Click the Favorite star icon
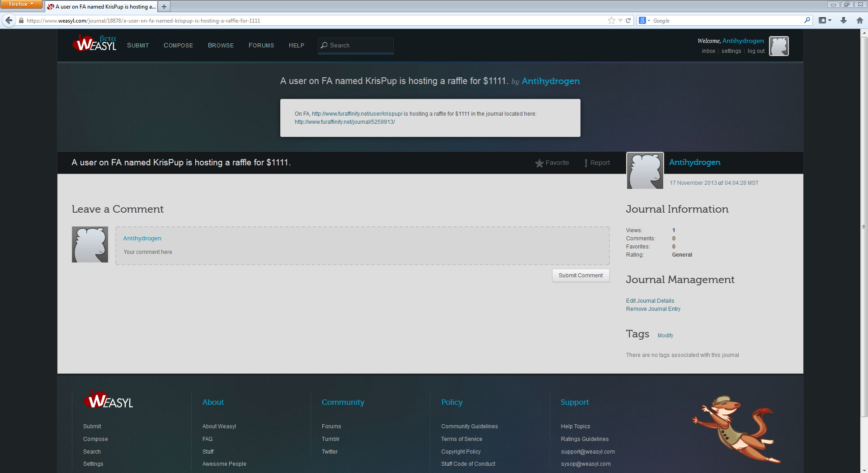 (539, 163)
